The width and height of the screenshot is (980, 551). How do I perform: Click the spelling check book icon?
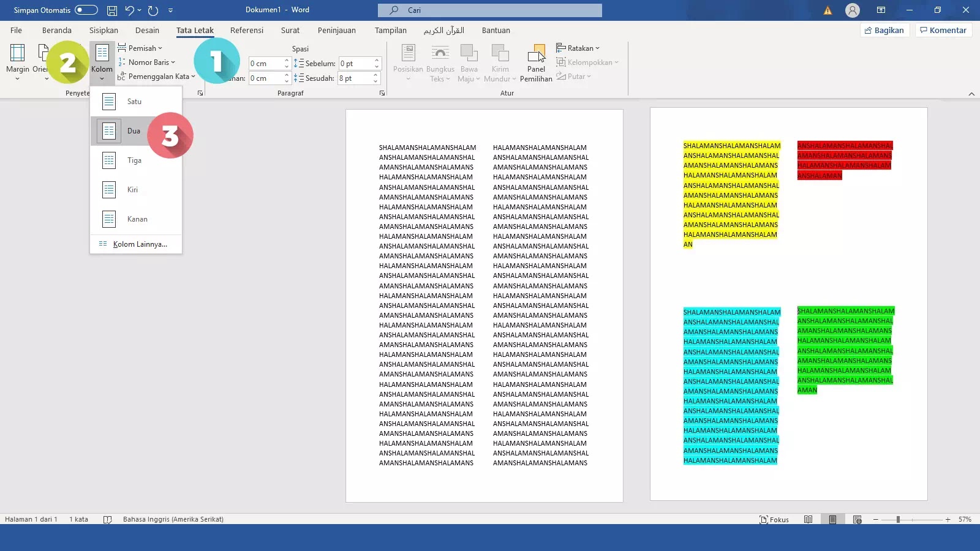pyautogui.click(x=108, y=519)
